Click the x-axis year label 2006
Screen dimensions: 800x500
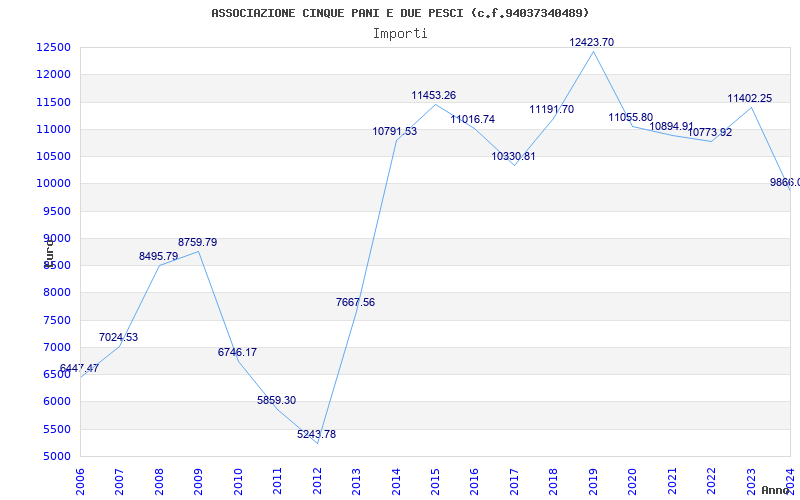[80, 481]
